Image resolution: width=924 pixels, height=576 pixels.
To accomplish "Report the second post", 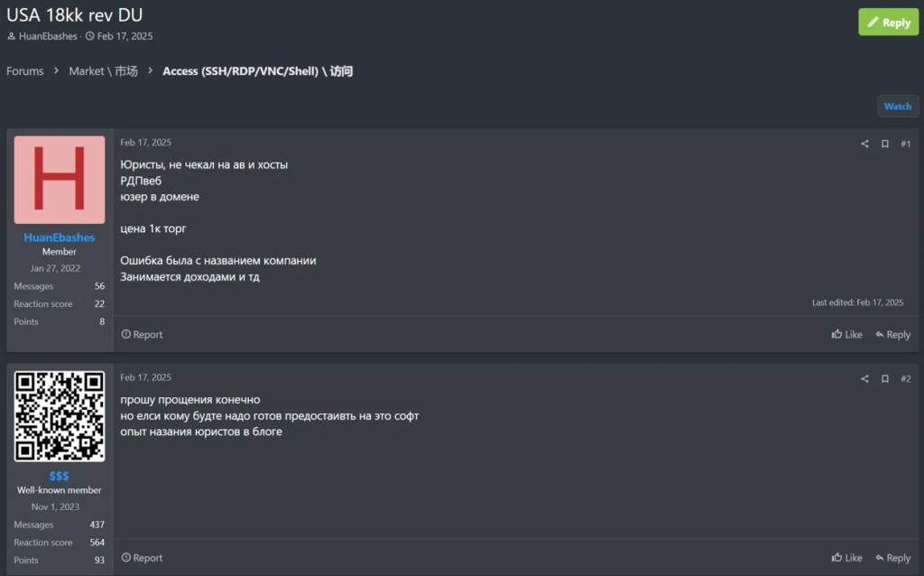I will click(x=142, y=558).
